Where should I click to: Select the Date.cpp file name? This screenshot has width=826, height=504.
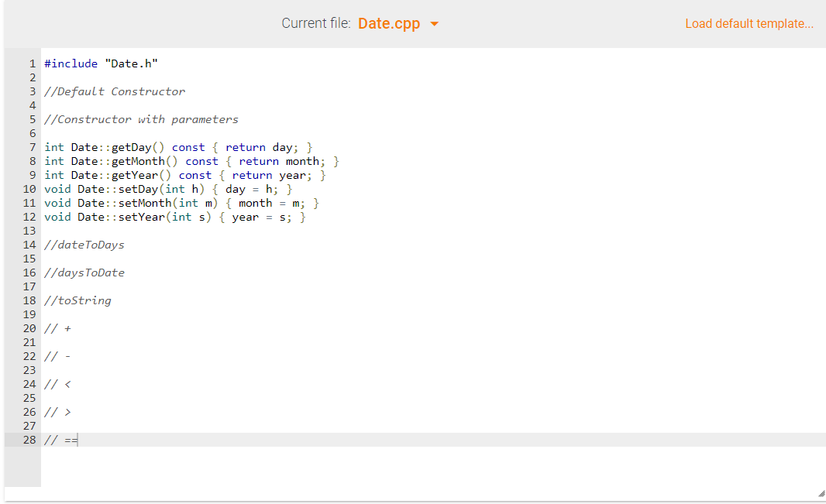[x=389, y=24]
